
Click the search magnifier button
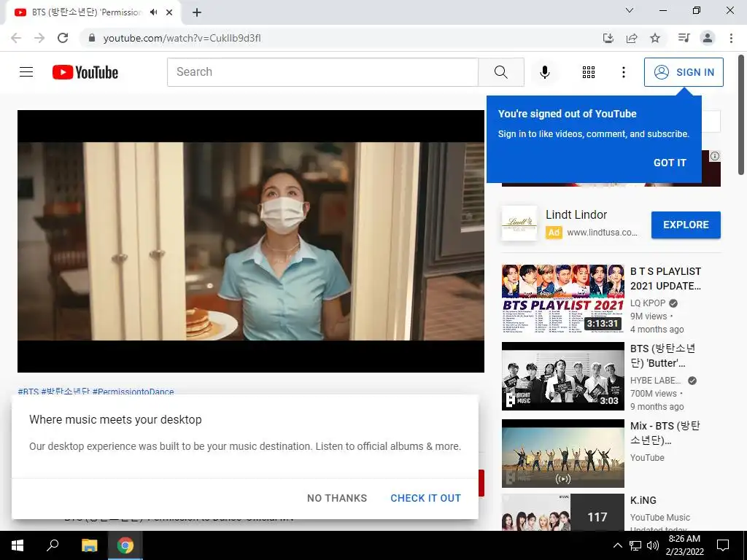(x=500, y=72)
